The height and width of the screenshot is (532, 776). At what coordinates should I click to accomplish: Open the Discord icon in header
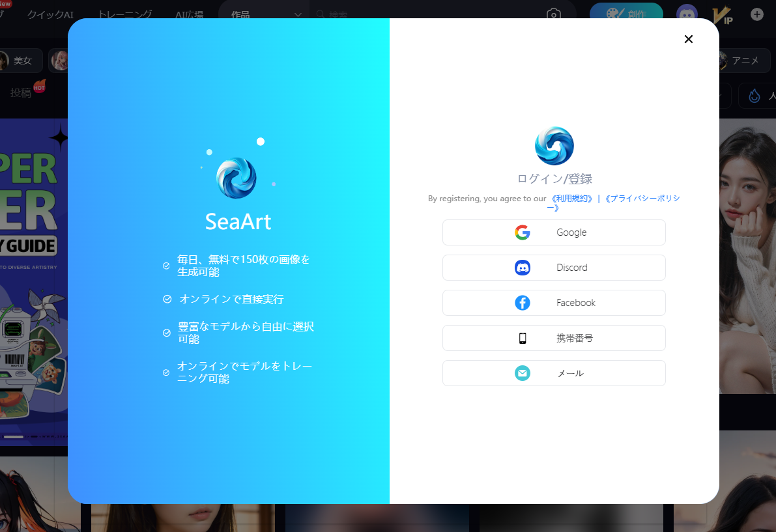(x=687, y=14)
